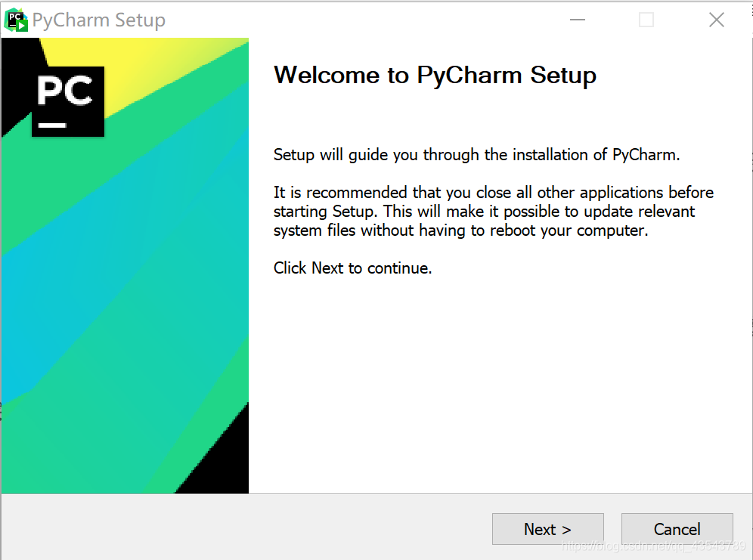
Task: Click the black PC logo on the banner
Action: tap(67, 101)
